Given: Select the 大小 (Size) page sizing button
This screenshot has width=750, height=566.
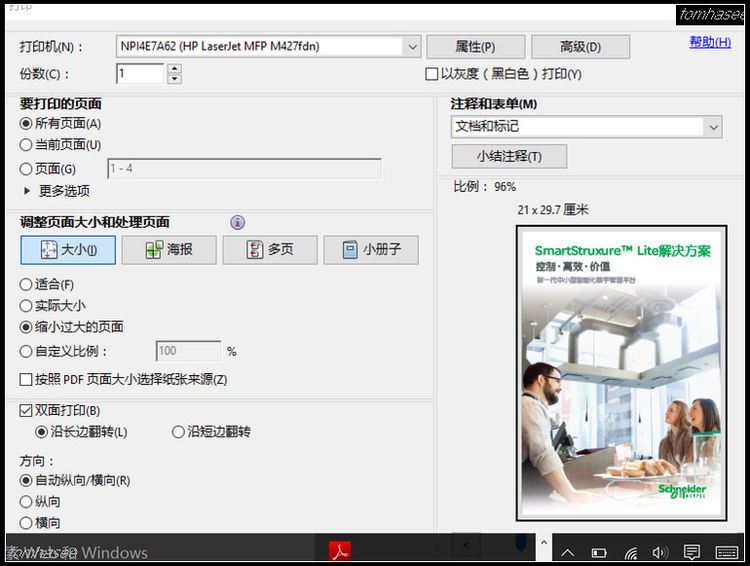Looking at the screenshot, I should tap(68, 250).
